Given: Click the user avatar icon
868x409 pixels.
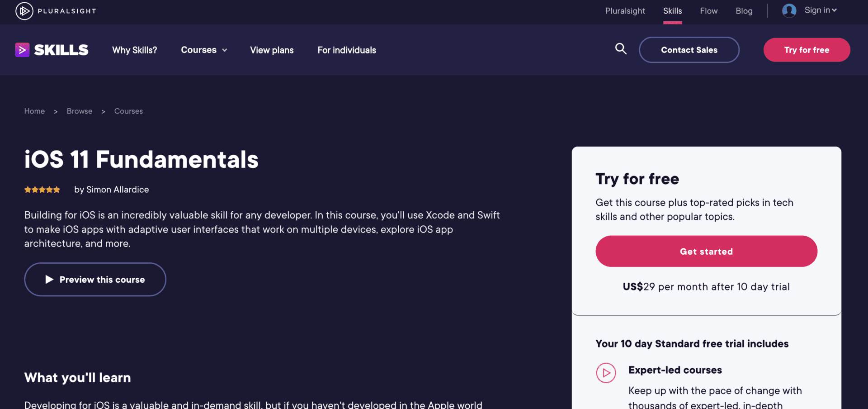Looking at the screenshot, I should [788, 10].
